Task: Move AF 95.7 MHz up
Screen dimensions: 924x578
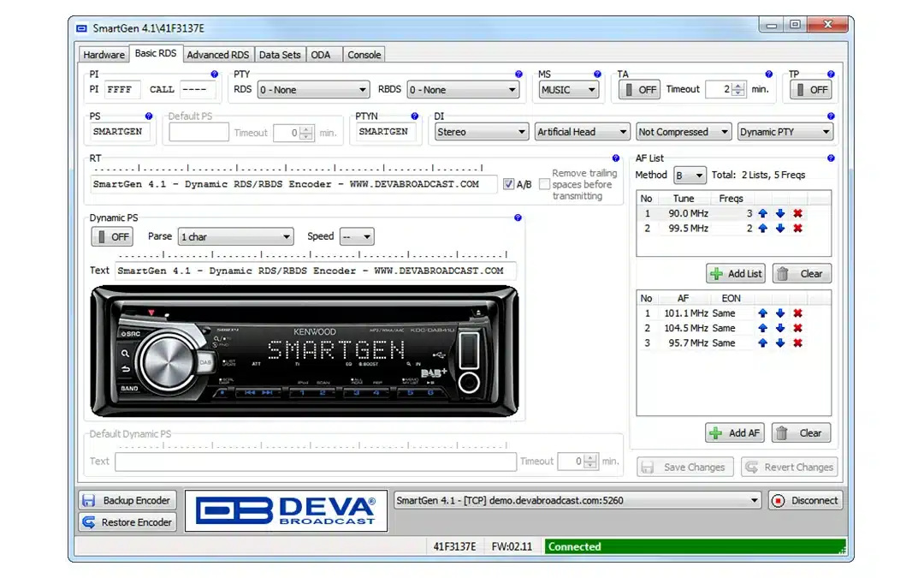Action: pos(762,343)
